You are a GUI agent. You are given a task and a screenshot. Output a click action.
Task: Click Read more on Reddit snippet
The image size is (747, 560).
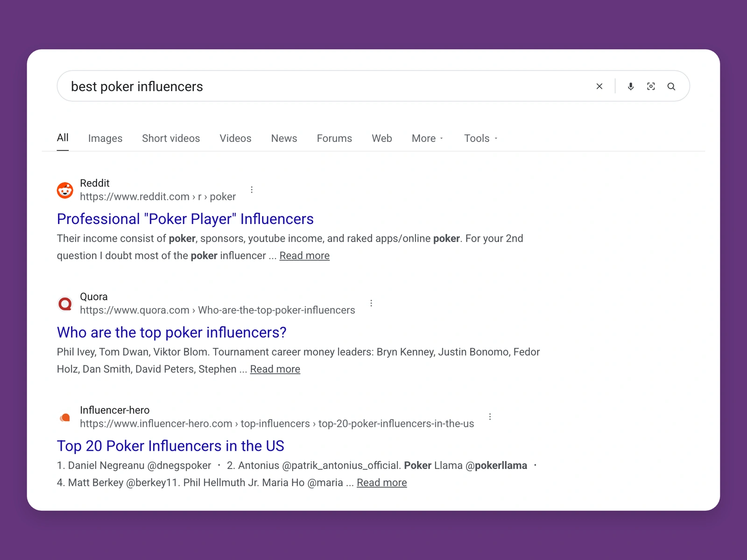(x=304, y=256)
